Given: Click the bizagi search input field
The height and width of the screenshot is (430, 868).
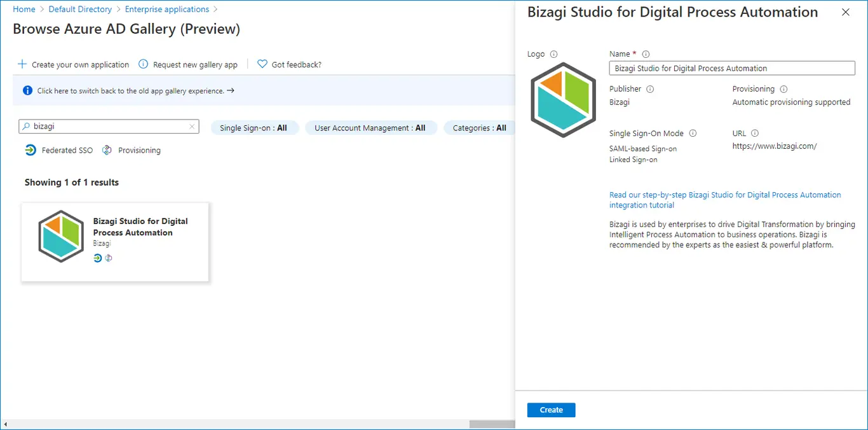Looking at the screenshot, I should click(x=109, y=127).
